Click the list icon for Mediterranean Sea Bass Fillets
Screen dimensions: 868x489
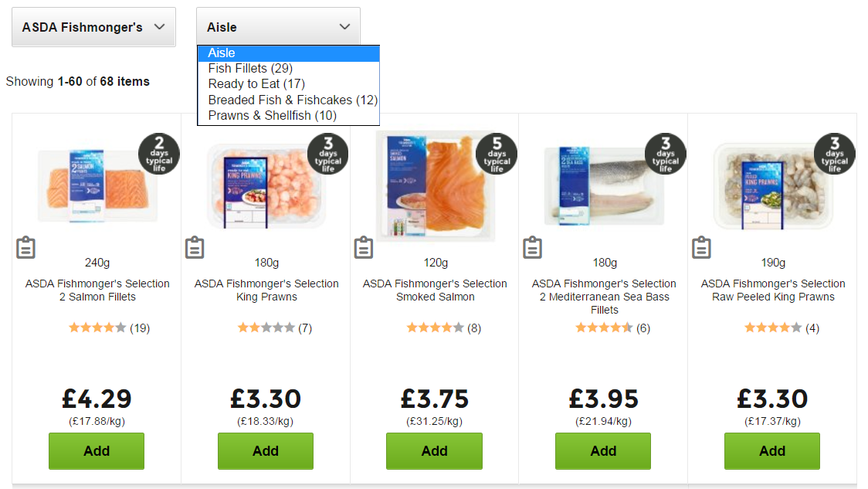[x=532, y=247]
